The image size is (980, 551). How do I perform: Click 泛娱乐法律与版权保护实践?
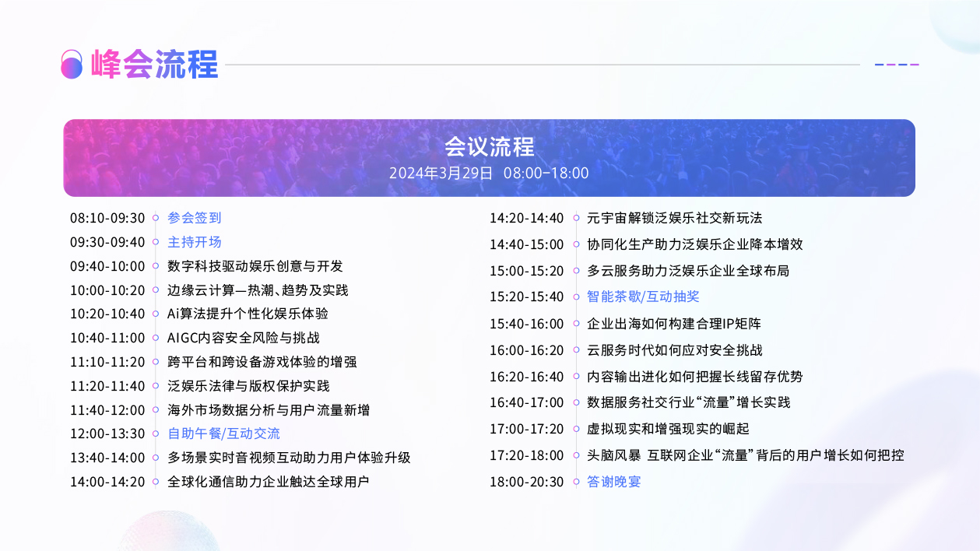248,386
